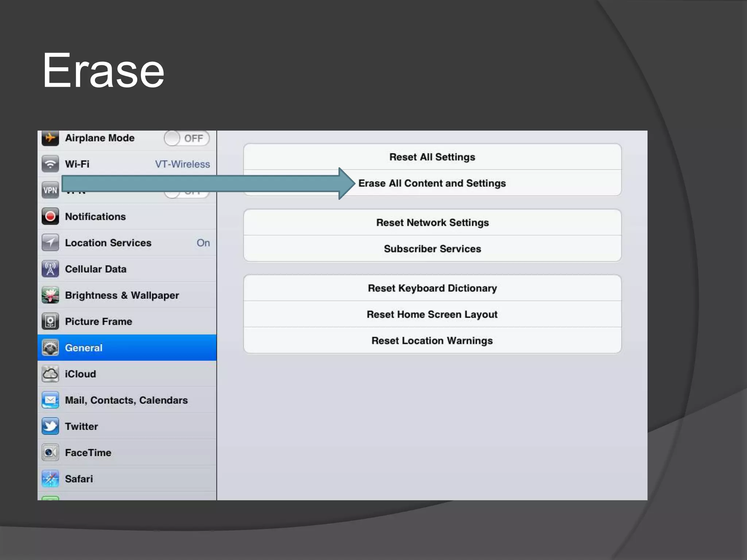Tap the Twitter bird icon
This screenshot has height=560, width=747.
click(x=50, y=426)
